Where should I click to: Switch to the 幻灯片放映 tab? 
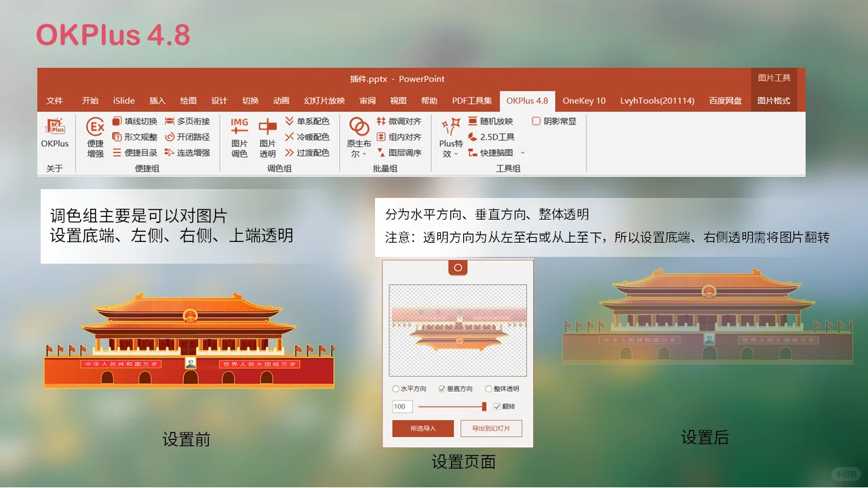coord(325,101)
